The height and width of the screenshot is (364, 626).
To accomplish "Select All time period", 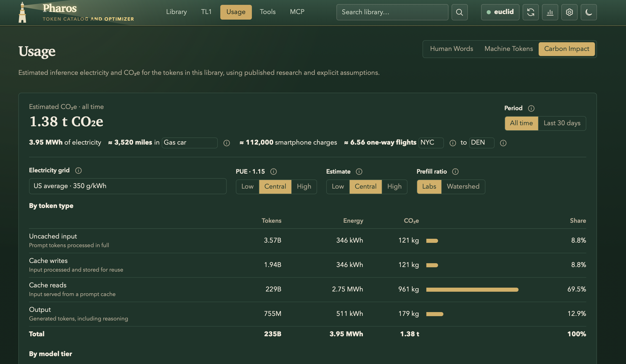I will click(x=521, y=123).
